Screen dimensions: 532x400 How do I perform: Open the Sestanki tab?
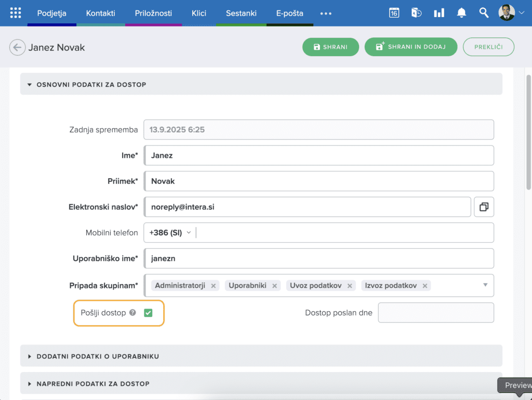tap(241, 13)
